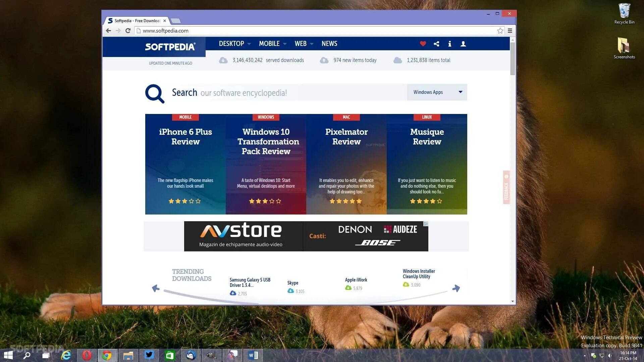Show next trending downloads with right arrow

(x=456, y=288)
